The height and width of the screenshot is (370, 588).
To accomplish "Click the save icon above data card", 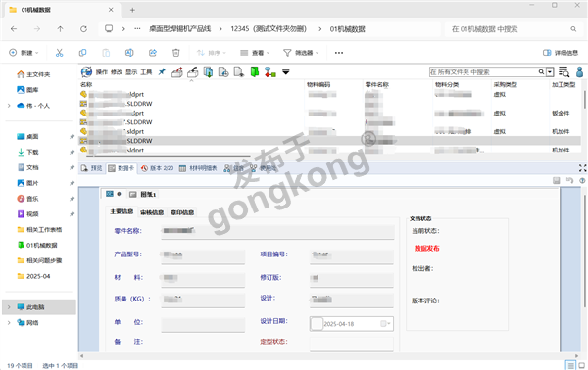I will point(556,181).
